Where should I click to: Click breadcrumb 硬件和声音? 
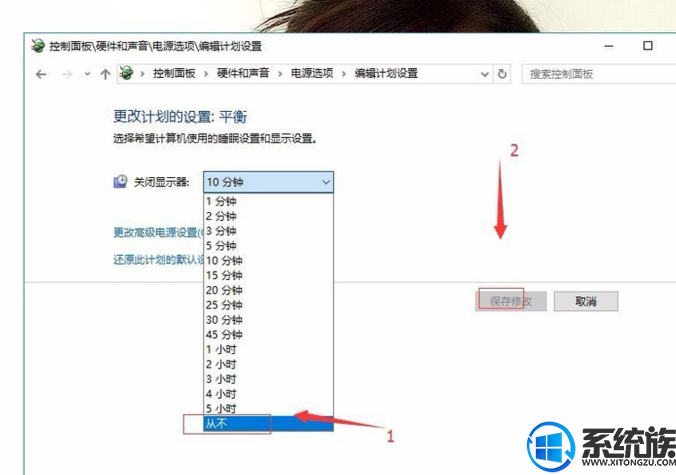243,73
